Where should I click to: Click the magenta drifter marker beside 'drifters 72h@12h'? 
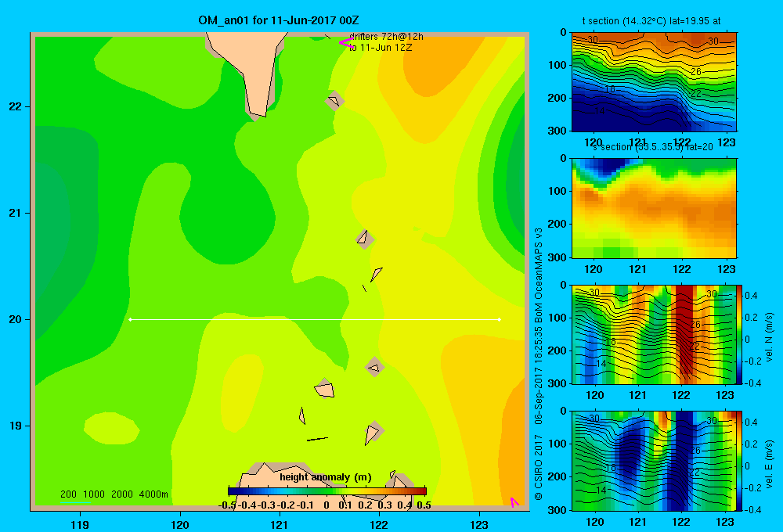tap(347, 43)
